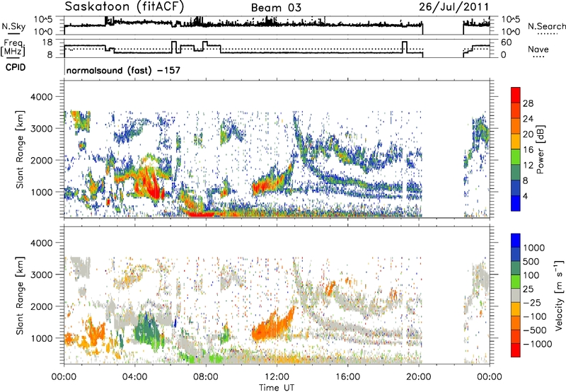This screenshot has height=392, width=566.
Task: Click the Time UT axis label
Action: (x=277, y=388)
